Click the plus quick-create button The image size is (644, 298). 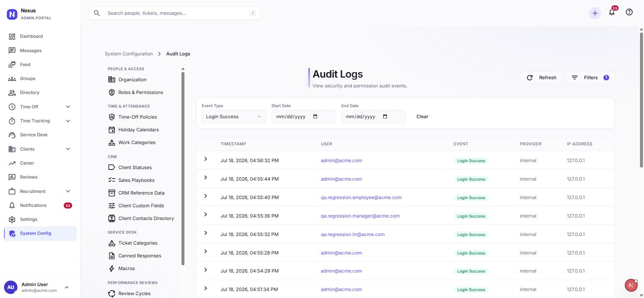pyautogui.click(x=595, y=13)
